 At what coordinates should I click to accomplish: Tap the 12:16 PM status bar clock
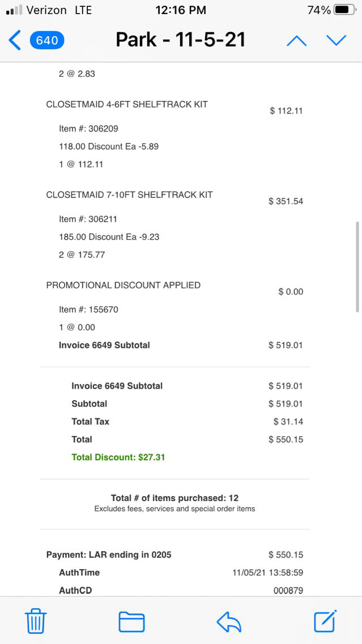(x=181, y=10)
